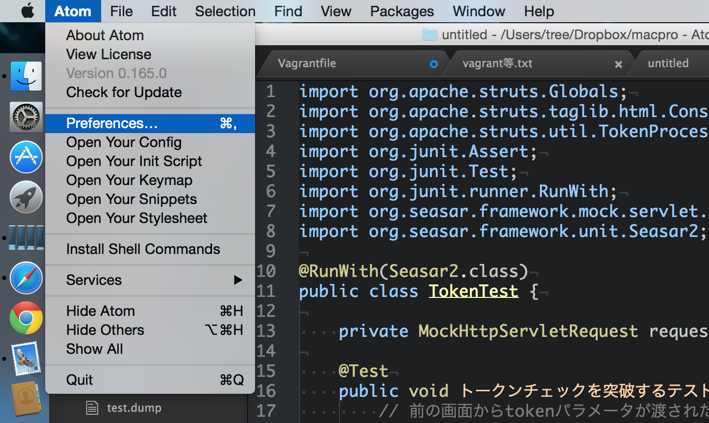Open the Edit menu
This screenshot has width=709, height=423.
pos(163,11)
